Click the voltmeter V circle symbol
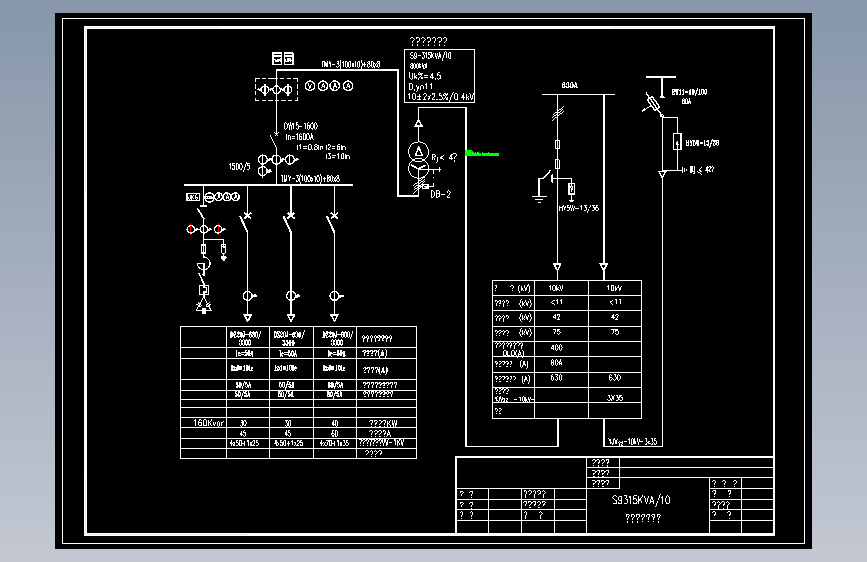 (x=310, y=86)
